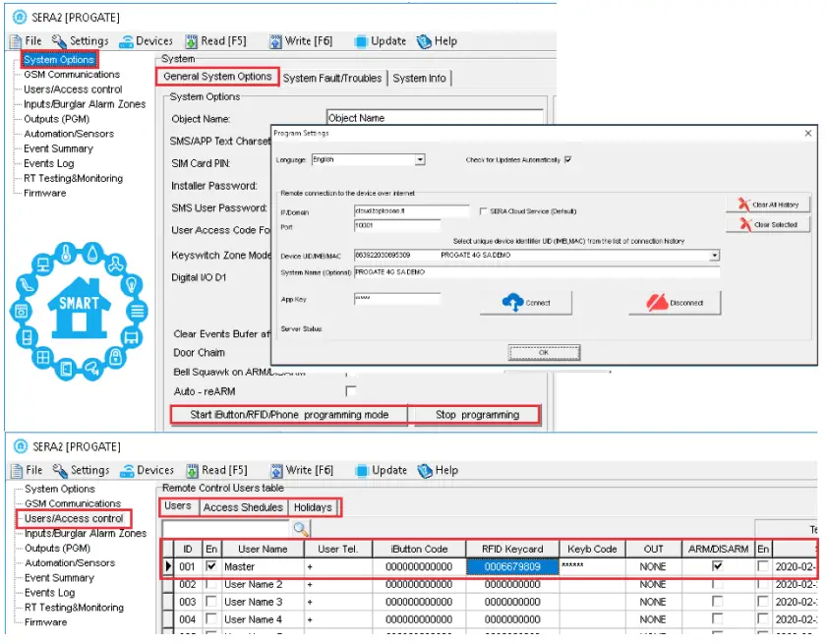Enable the En checkbox for User Name 3

coord(211,602)
